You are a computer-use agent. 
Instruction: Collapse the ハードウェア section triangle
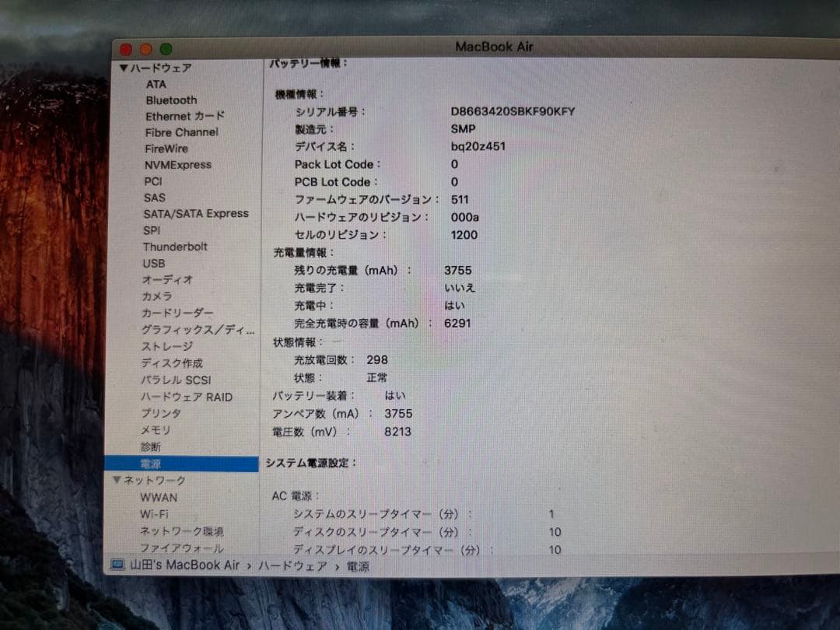(x=124, y=68)
